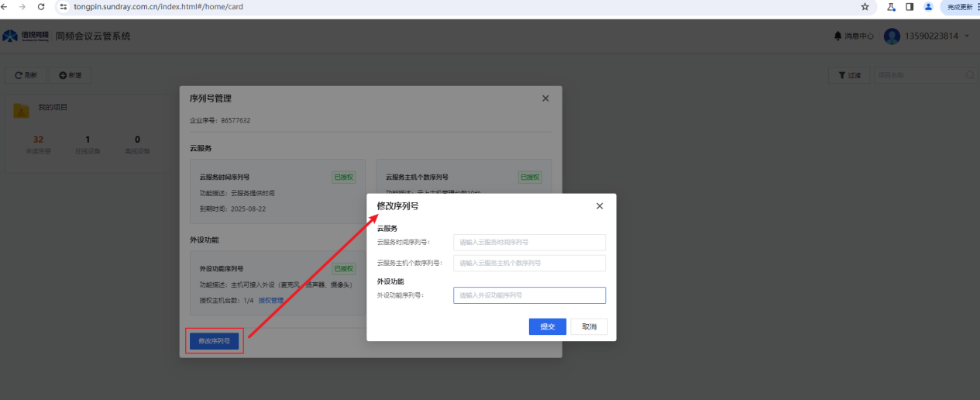This screenshot has height=400, width=980.
Task: Click the search magnifier icon
Action: tap(970, 75)
